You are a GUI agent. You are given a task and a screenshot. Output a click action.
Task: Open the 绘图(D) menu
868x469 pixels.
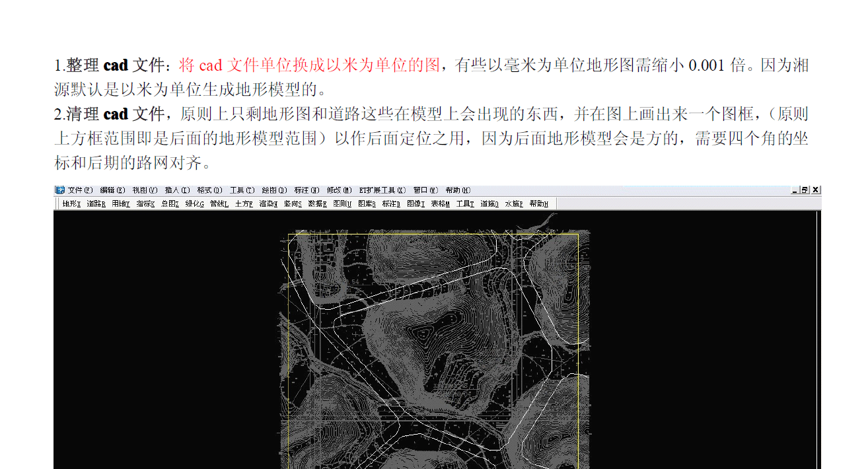(x=274, y=190)
